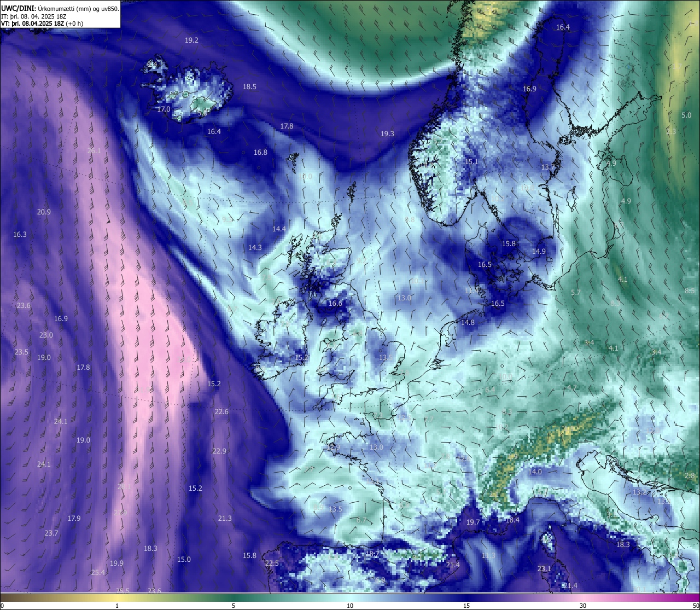Click the 19.7 value on Mediterranean coast
Image resolution: width=700 pixels, height=610 pixels.
(x=472, y=522)
